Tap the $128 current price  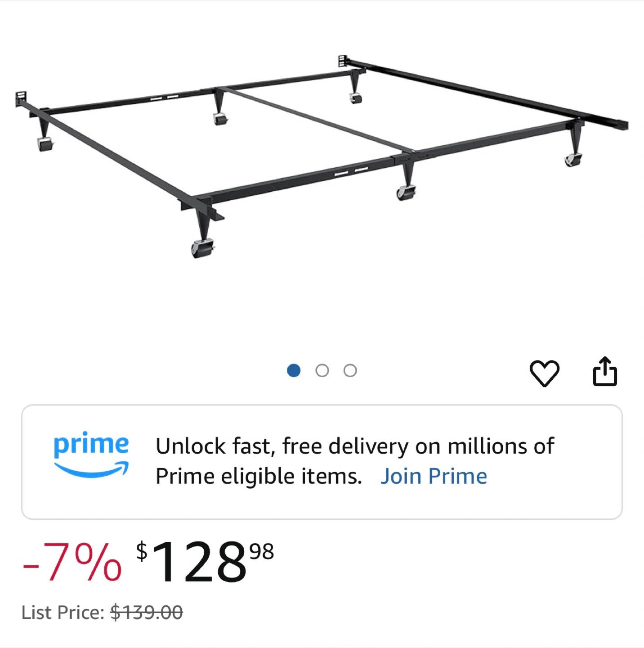tap(192, 562)
